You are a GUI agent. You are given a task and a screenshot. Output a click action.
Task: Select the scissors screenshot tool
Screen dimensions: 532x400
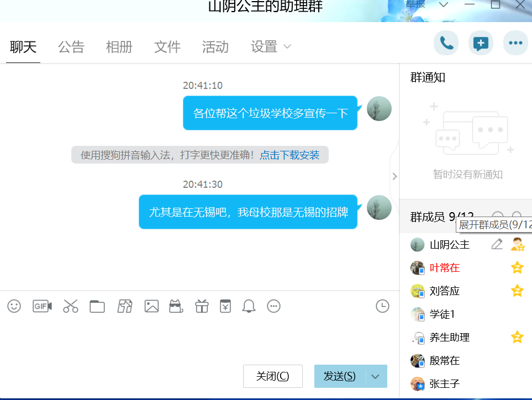(71, 307)
